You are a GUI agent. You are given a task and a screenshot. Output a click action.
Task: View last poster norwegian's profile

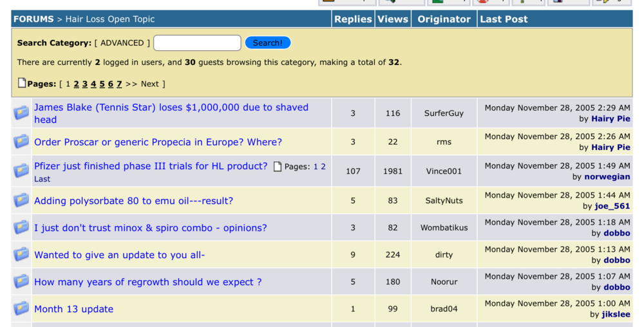point(607,176)
